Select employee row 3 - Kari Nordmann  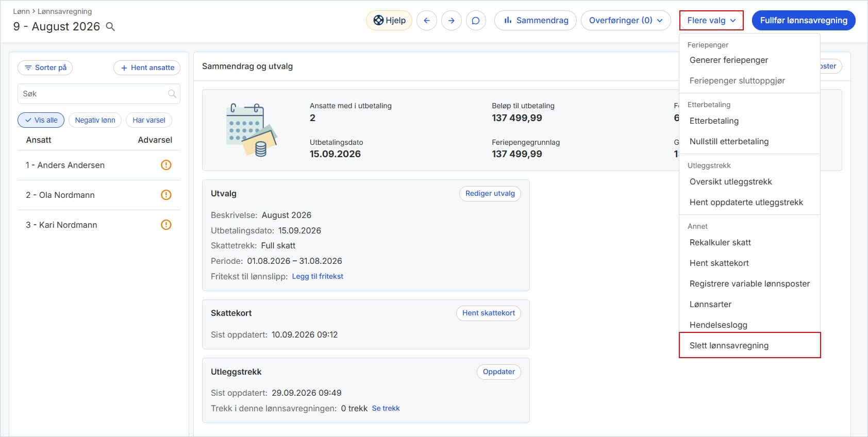pyautogui.click(x=99, y=225)
